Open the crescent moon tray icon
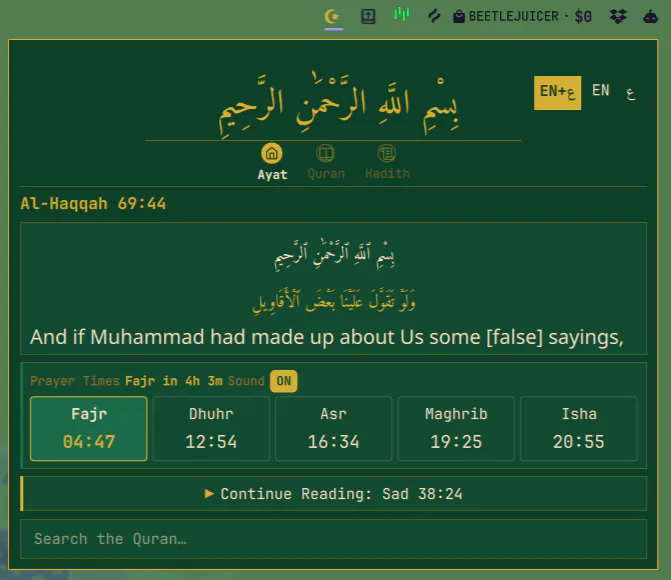This screenshot has width=671, height=580. (333, 17)
